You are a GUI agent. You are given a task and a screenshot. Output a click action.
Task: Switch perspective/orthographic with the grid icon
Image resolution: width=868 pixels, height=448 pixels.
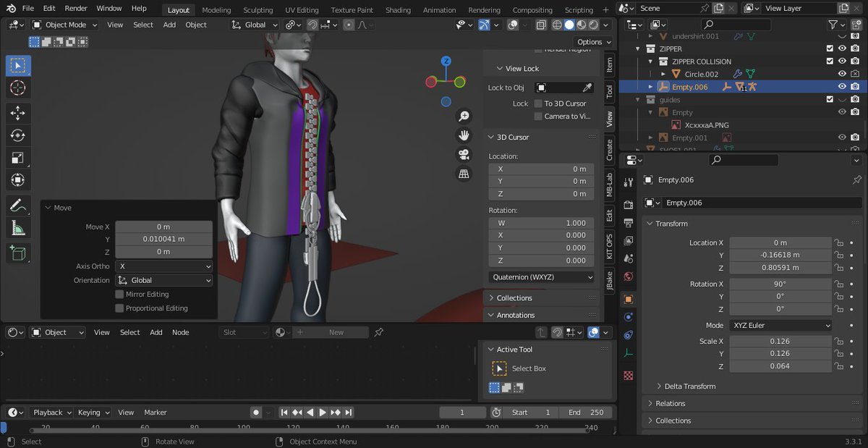tap(464, 174)
